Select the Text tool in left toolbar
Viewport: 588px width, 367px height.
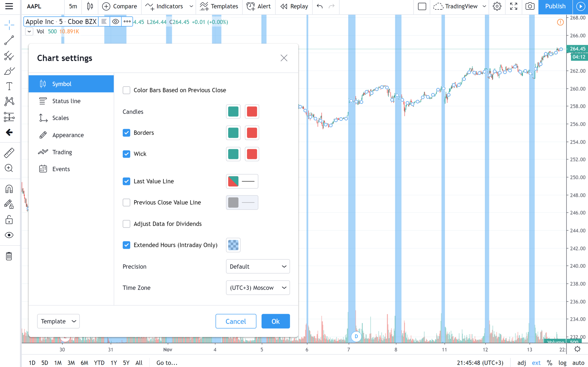tap(9, 86)
